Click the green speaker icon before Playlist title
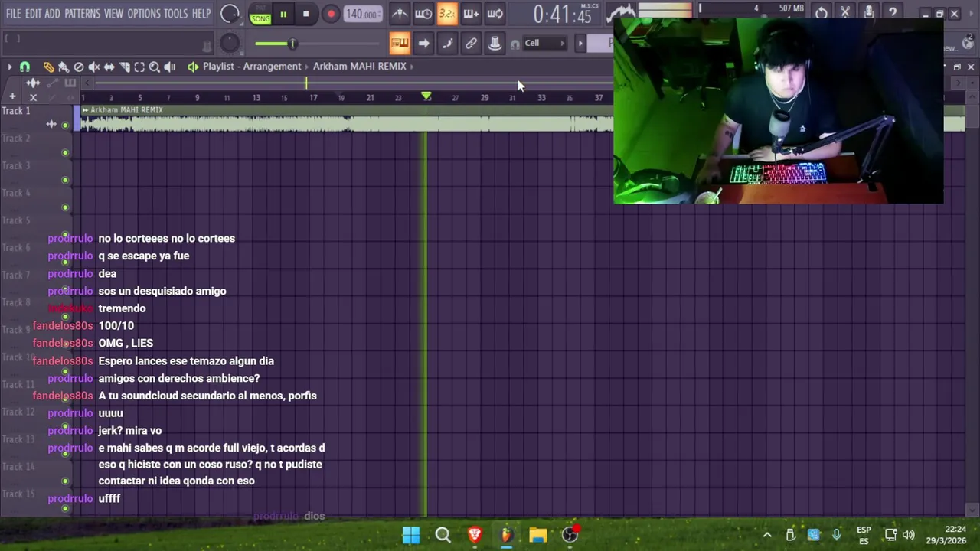The height and width of the screenshot is (551, 980). coord(193,67)
